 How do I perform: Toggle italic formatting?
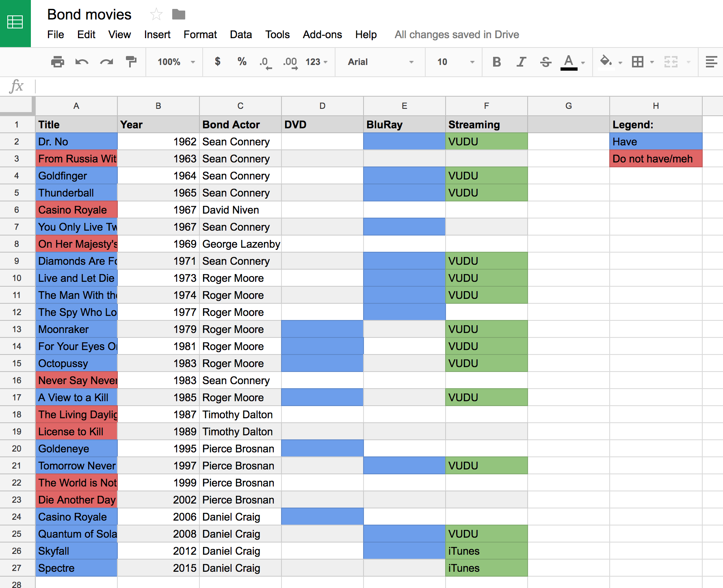click(521, 62)
